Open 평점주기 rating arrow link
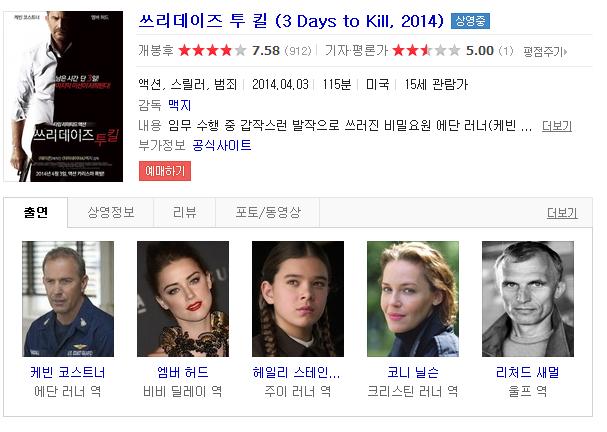Viewport: 607px width, 432px height. [545, 51]
